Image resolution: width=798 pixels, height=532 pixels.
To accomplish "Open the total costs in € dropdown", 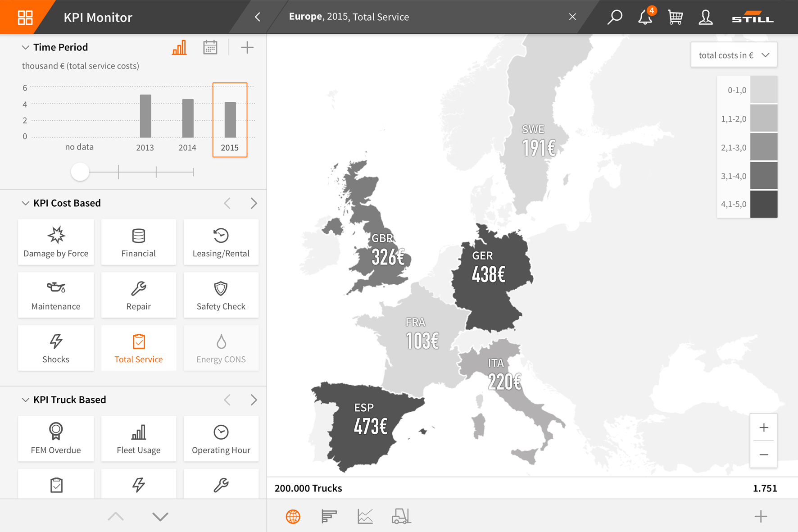I will click(x=734, y=55).
